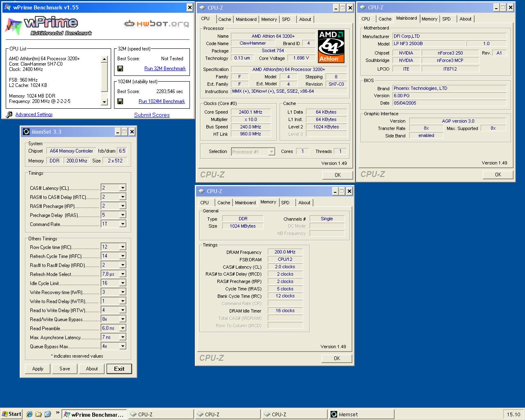
Task: Click OK in the CPU-Z Mainboard window
Action: pos(498,175)
